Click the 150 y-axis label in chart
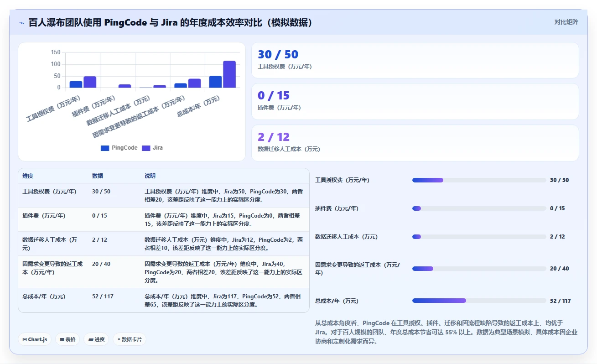This screenshot has width=597, height=364. coord(55,52)
